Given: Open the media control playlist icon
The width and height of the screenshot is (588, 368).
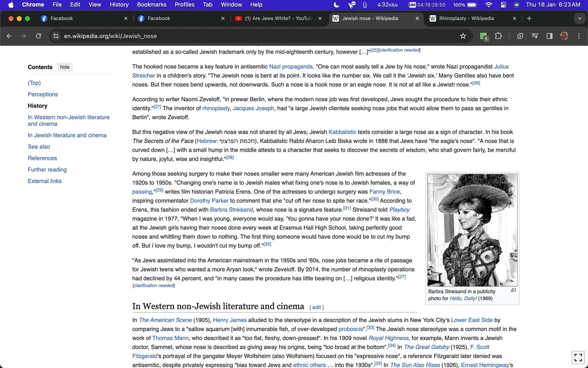Looking at the screenshot, I should [535, 36].
